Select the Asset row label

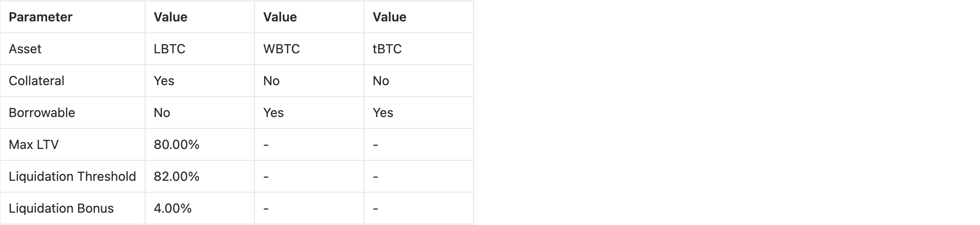[25, 49]
